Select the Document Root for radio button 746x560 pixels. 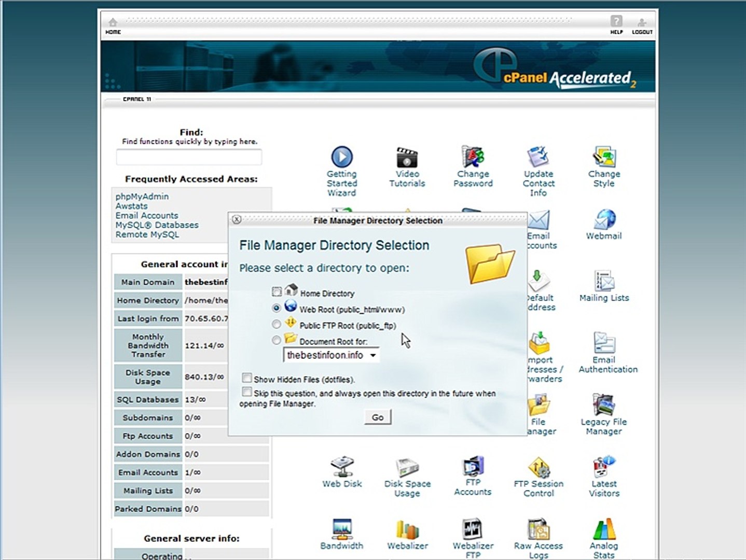[277, 340]
